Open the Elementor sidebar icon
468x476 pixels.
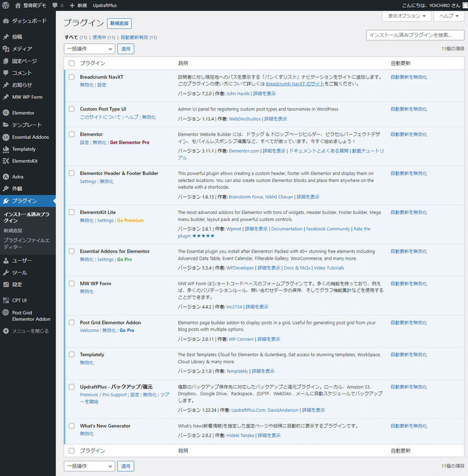point(6,113)
